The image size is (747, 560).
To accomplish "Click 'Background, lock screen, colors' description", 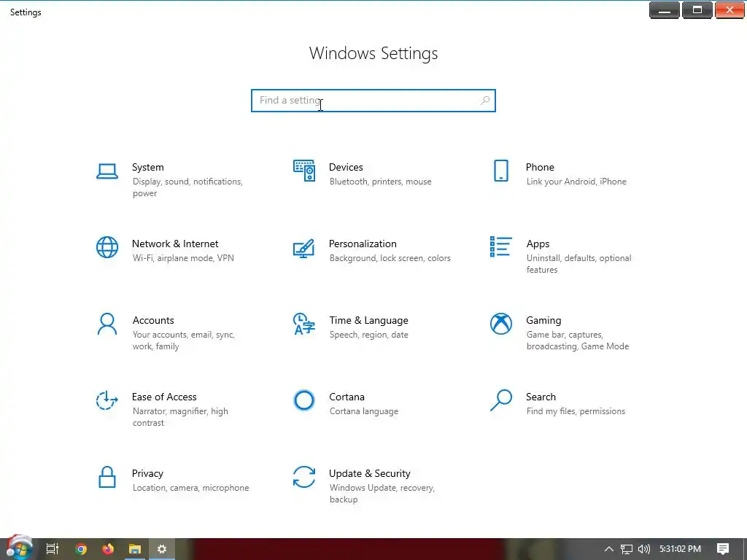I will 390,258.
